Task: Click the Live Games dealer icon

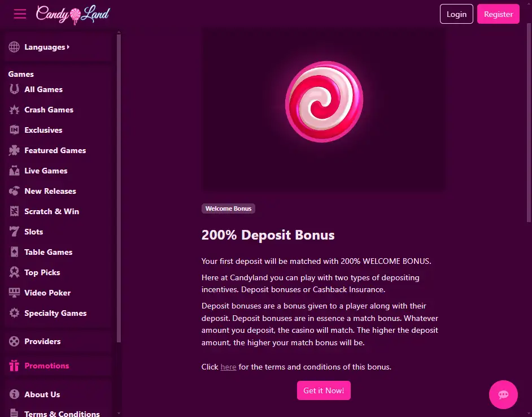Action: pos(14,171)
